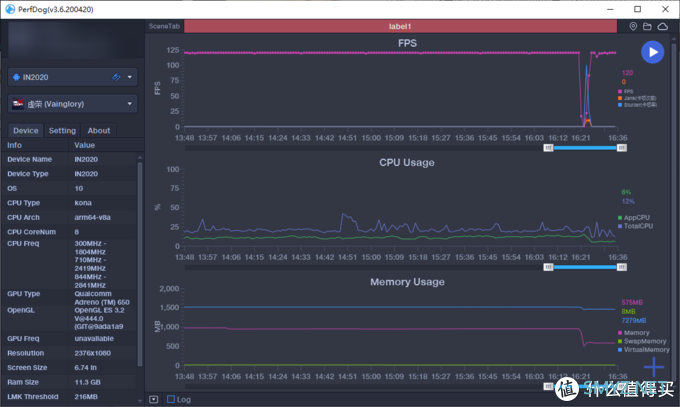Click the blue plus add-chart icon
The image size is (680, 407).
(654, 367)
